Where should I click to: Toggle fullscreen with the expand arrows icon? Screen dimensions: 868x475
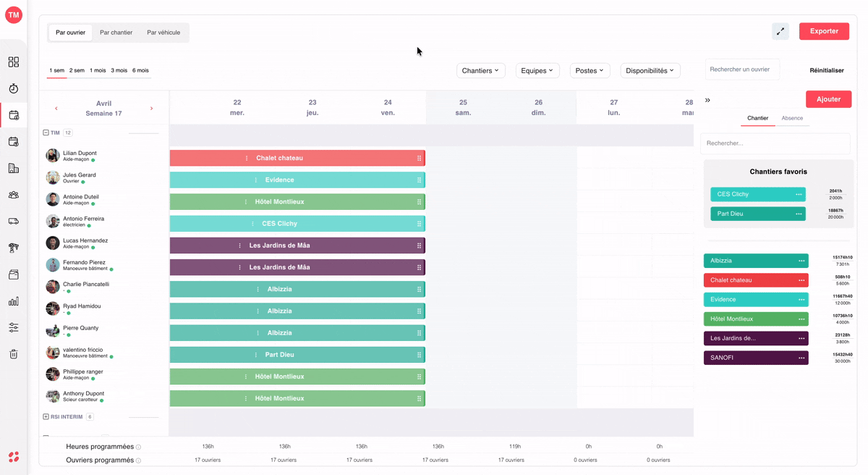780,31
